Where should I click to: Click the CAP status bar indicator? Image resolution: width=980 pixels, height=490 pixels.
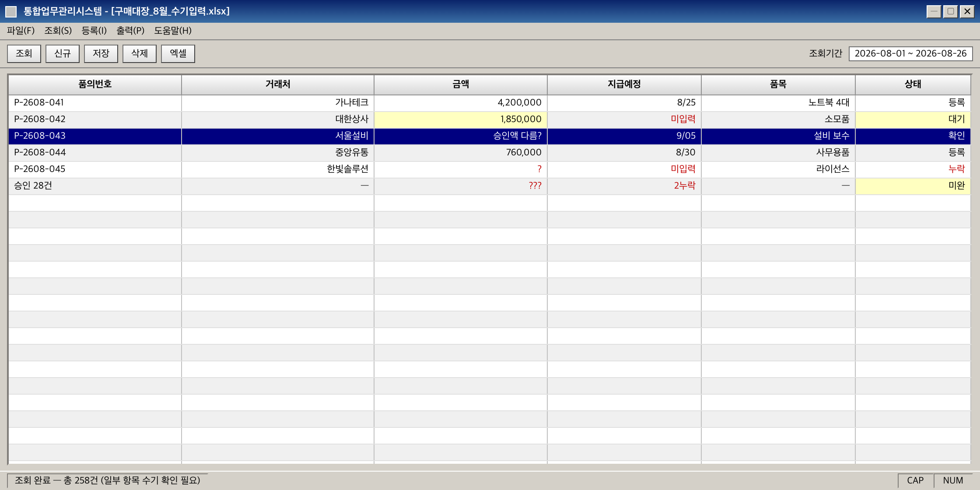pos(915,480)
